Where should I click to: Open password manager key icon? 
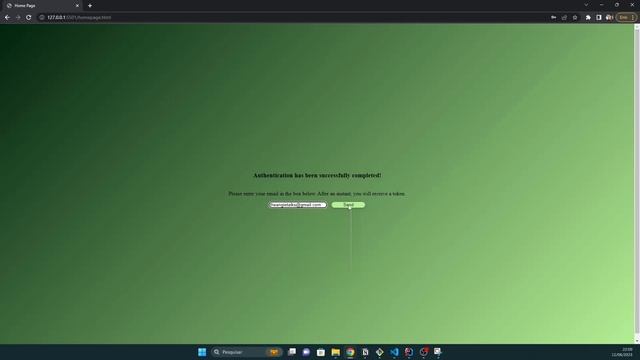pos(553,18)
